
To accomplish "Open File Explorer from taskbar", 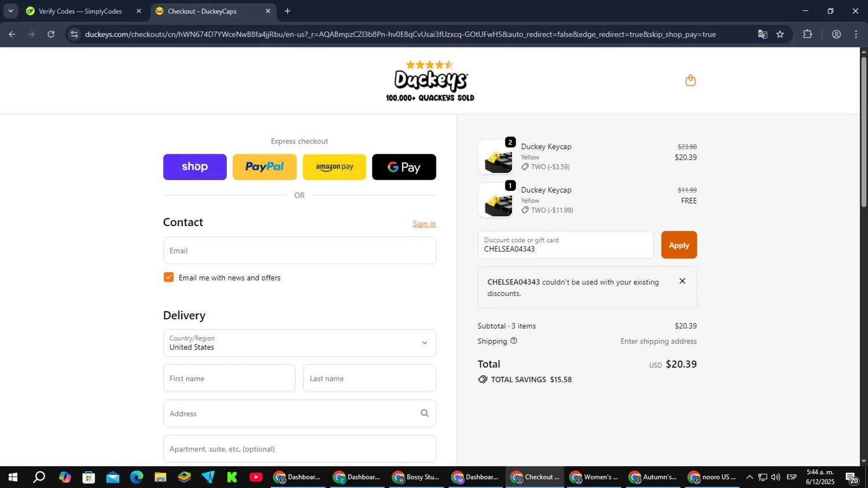I will (160, 477).
